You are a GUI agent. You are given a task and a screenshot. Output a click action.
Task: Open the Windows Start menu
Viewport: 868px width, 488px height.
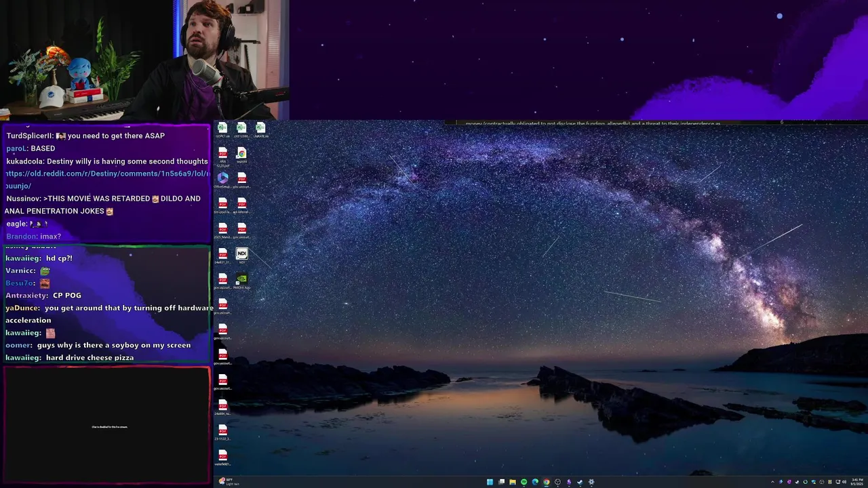[x=490, y=482]
